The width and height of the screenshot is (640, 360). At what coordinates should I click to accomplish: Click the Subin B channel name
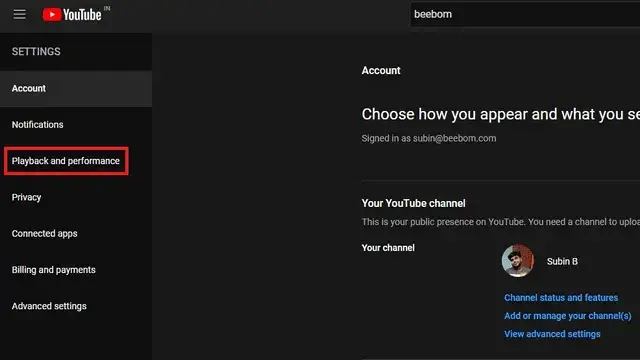(x=562, y=261)
